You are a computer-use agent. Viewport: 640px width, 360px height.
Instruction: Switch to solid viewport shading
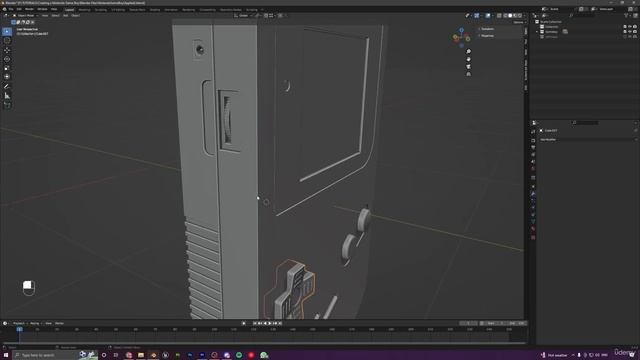510,16
